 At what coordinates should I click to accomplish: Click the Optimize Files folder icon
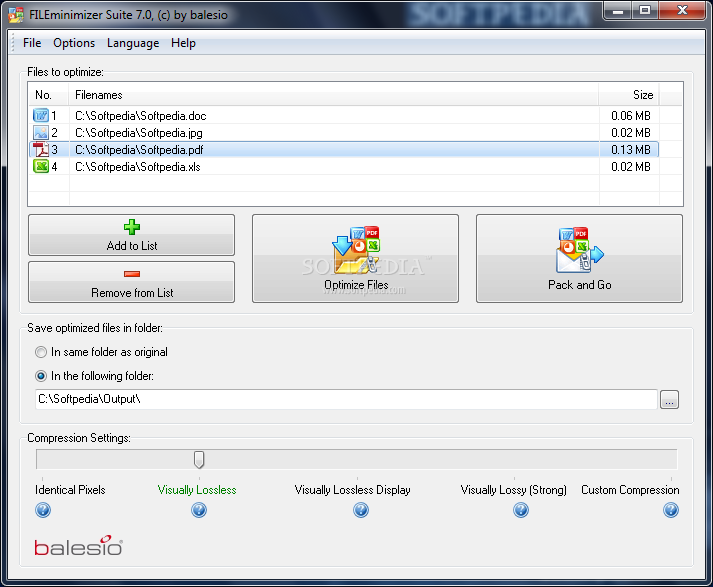tap(356, 250)
